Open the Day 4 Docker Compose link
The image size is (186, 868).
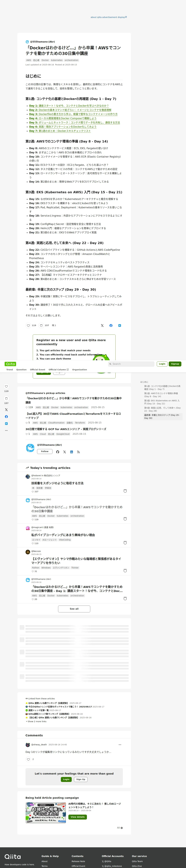coord(63,118)
